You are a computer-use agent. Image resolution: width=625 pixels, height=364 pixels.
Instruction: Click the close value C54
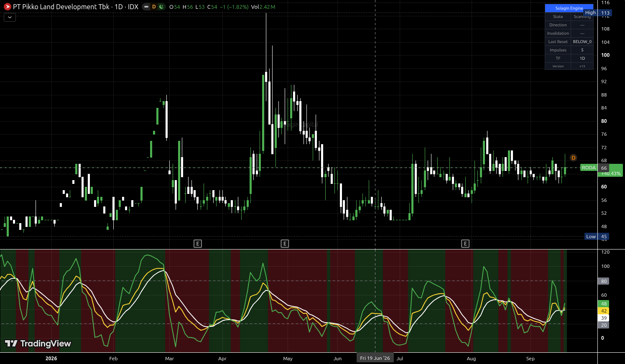[212, 7]
